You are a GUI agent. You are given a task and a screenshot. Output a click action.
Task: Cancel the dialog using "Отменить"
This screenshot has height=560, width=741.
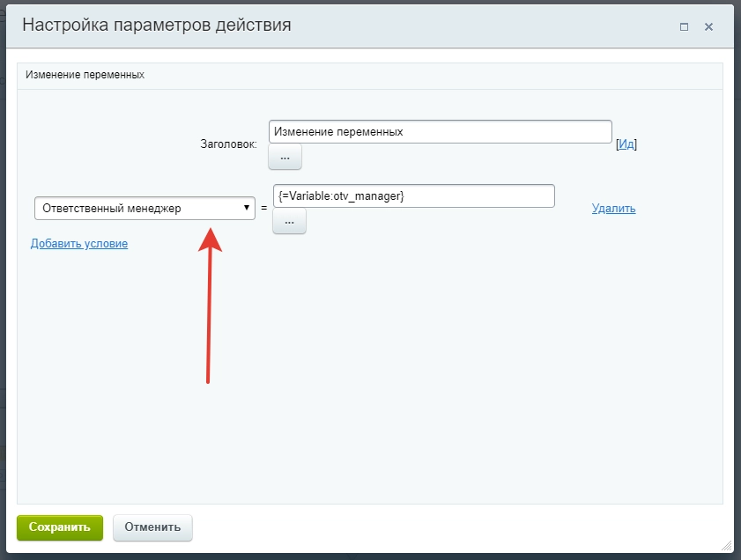click(x=152, y=527)
